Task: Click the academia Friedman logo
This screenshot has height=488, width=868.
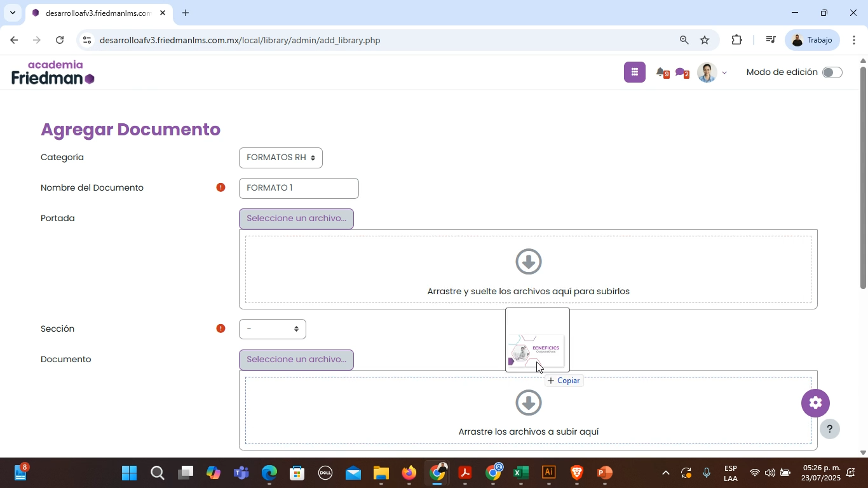Action: coord(53,72)
